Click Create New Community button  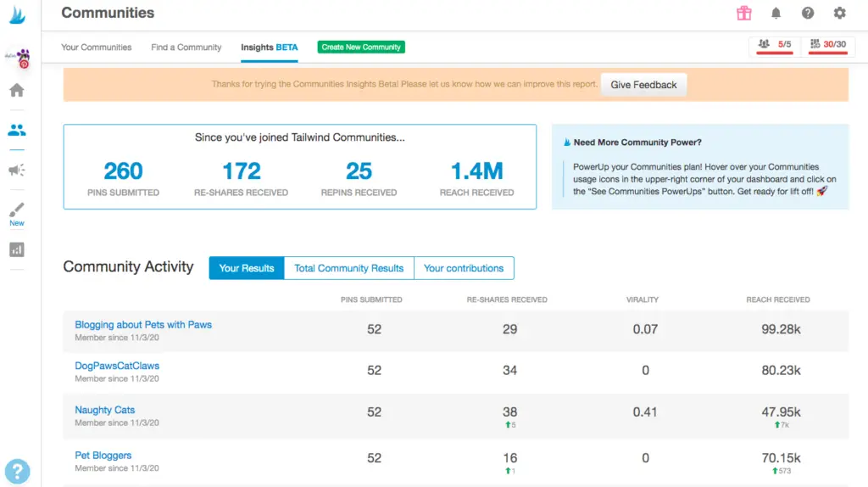pos(361,48)
